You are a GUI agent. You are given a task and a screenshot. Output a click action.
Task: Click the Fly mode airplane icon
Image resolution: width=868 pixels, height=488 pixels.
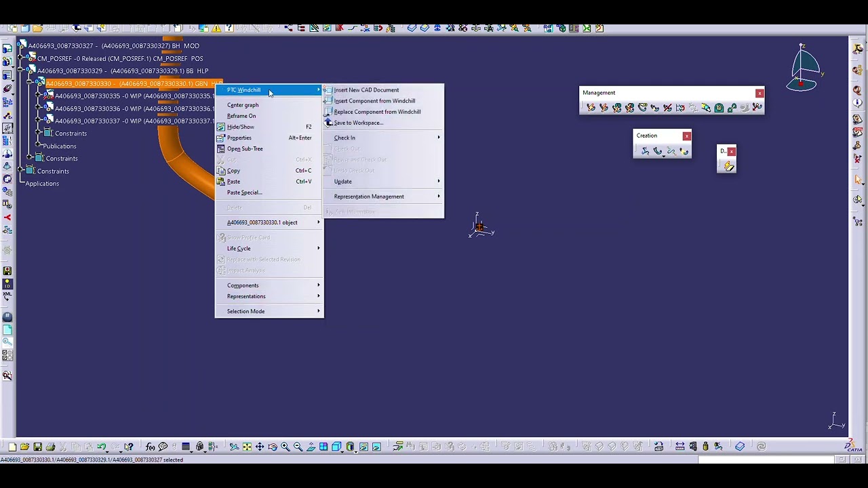(x=233, y=447)
